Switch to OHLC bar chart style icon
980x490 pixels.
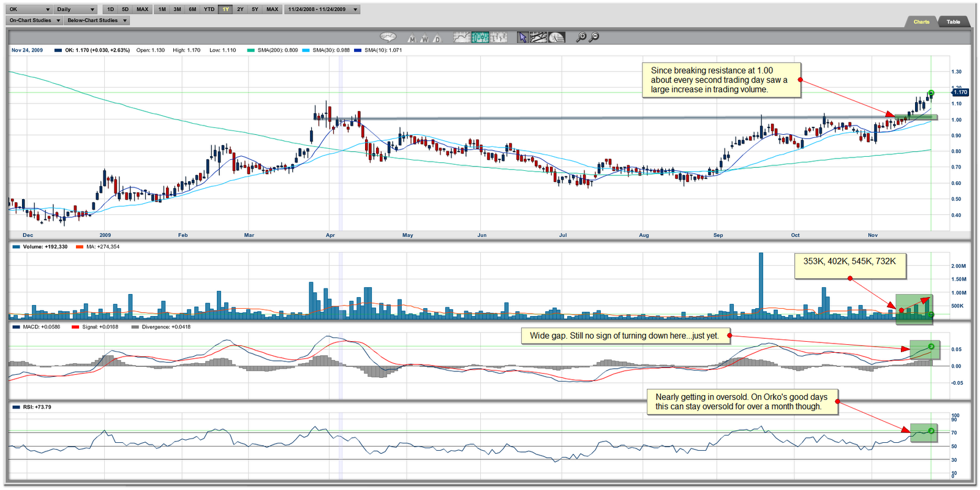pyautogui.click(x=499, y=37)
